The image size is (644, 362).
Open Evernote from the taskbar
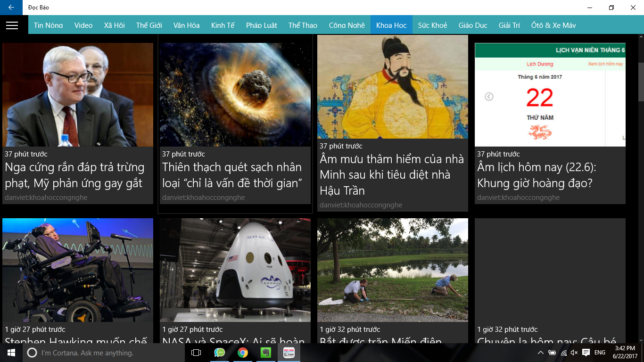point(266,353)
